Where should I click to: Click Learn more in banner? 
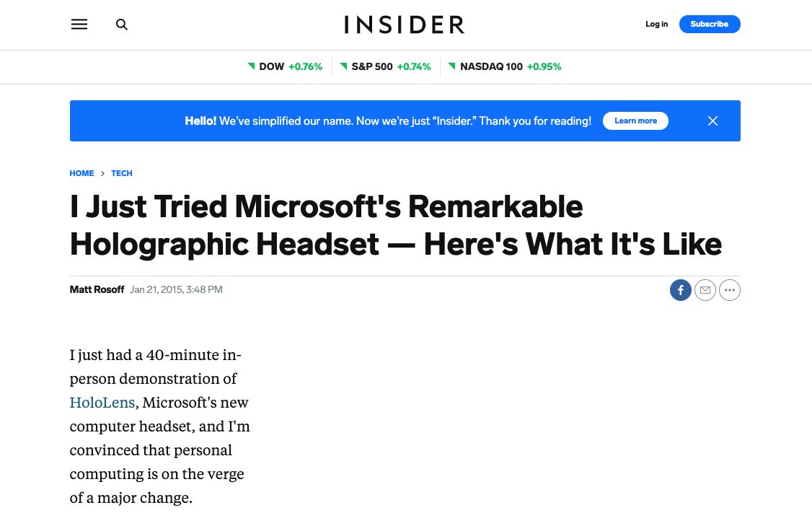pyautogui.click(x=635, y=121)
